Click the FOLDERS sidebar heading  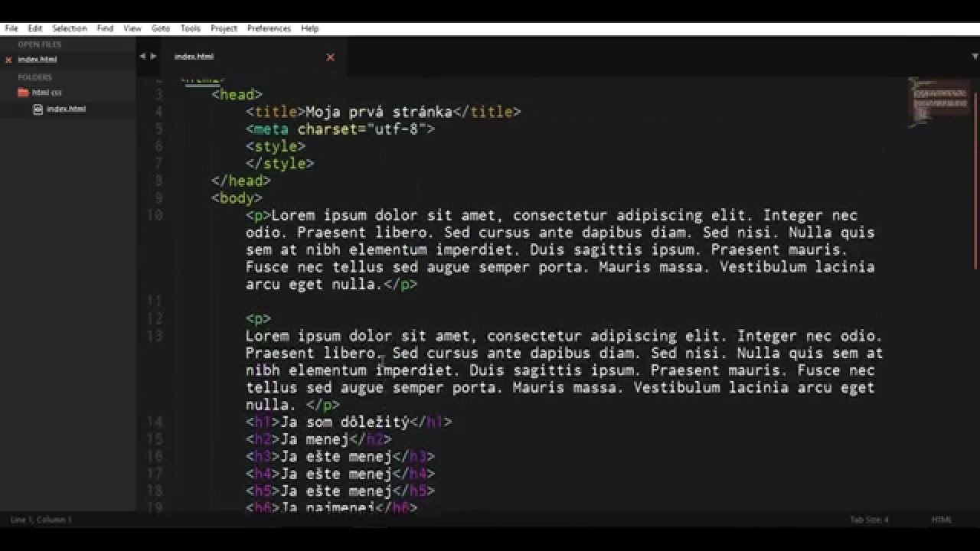34,77
